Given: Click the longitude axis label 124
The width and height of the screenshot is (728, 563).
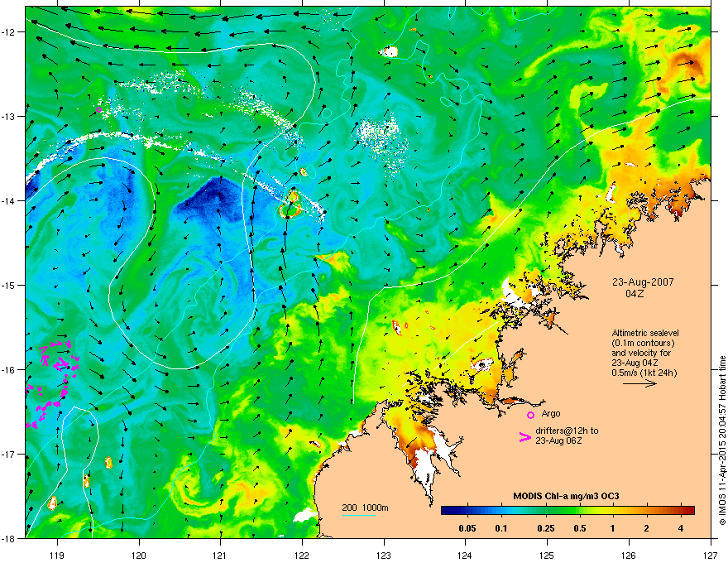Looking at the screenshot, I should coord(466,556).
